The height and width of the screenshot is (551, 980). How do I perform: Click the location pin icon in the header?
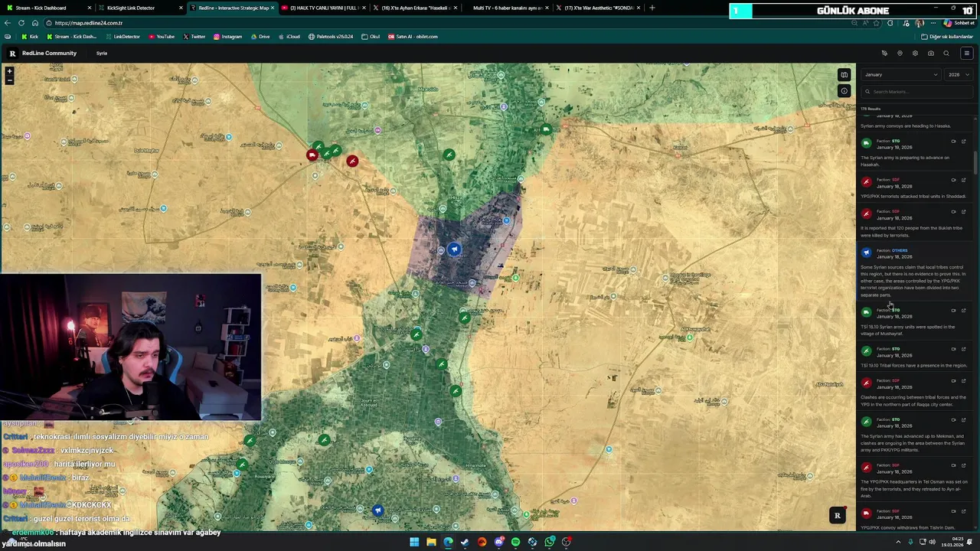[x=900, y=54]
